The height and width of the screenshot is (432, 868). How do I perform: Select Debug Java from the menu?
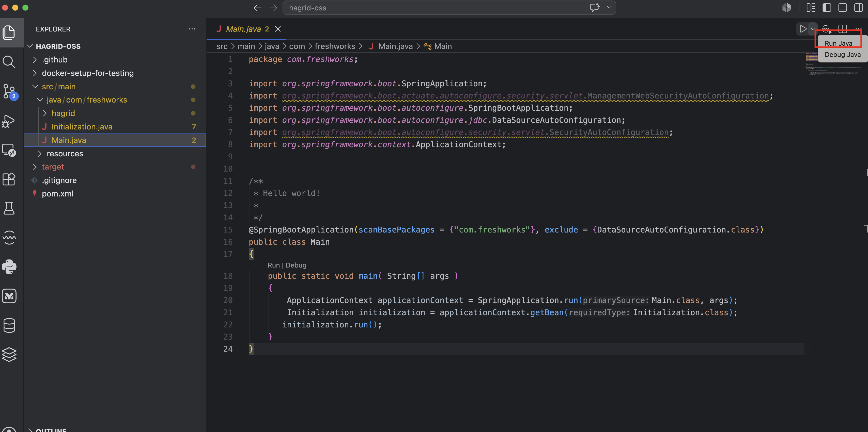pos(842,55)
